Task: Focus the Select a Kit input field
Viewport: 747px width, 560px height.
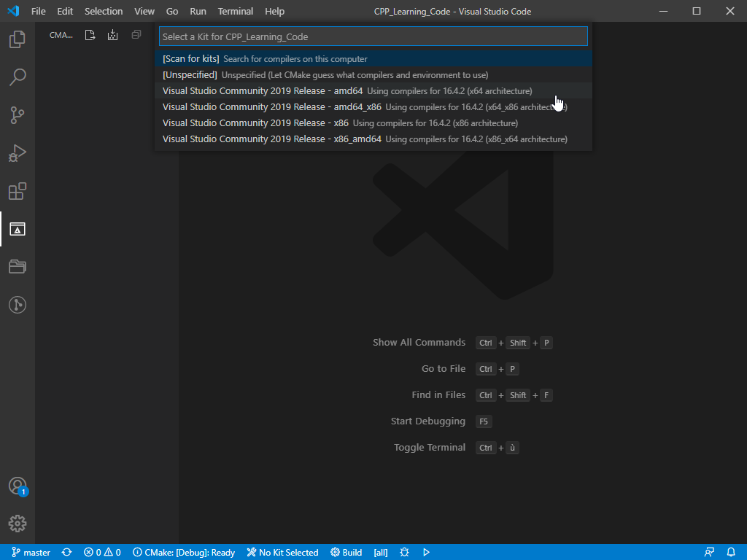Action: 373,36
